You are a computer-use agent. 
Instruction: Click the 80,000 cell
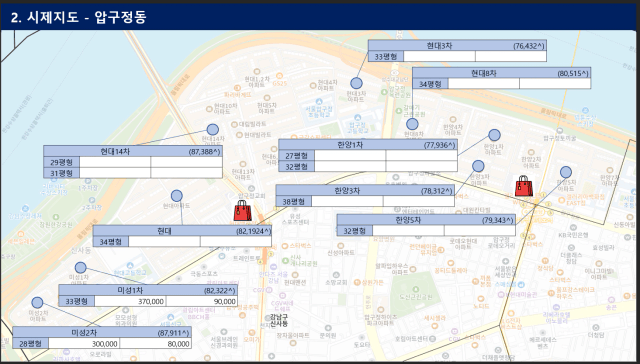[156, 344]
